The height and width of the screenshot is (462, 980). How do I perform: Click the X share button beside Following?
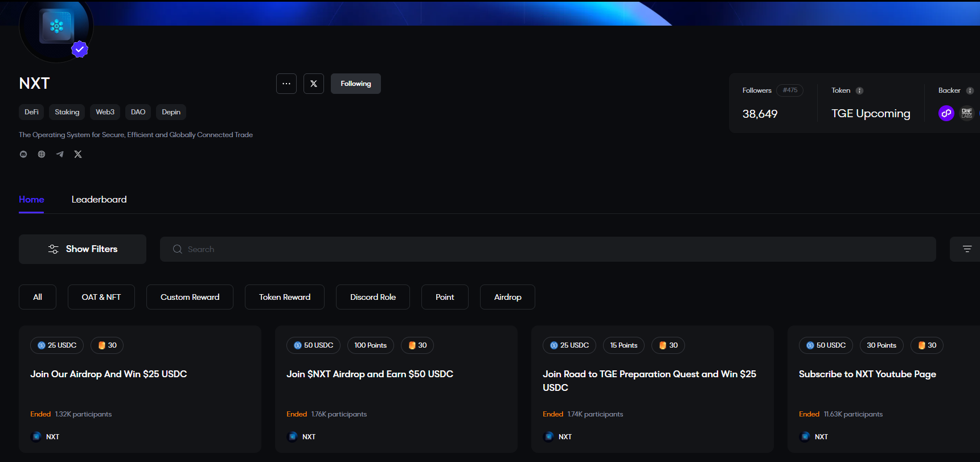tap(314, 84)
